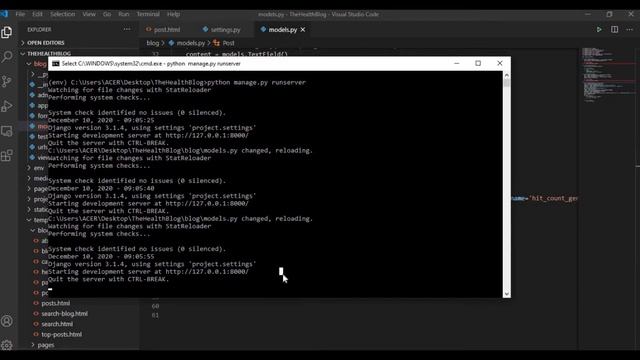This screenshot has height=360, width=640.
Task: Open the Go menu
Action: click(107, 14)
